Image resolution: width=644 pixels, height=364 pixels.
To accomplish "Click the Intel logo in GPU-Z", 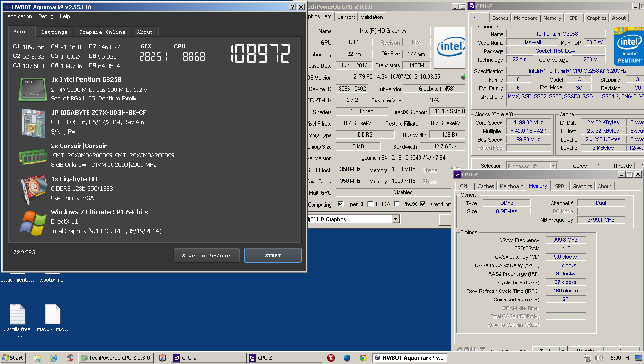I will [450, 47].
